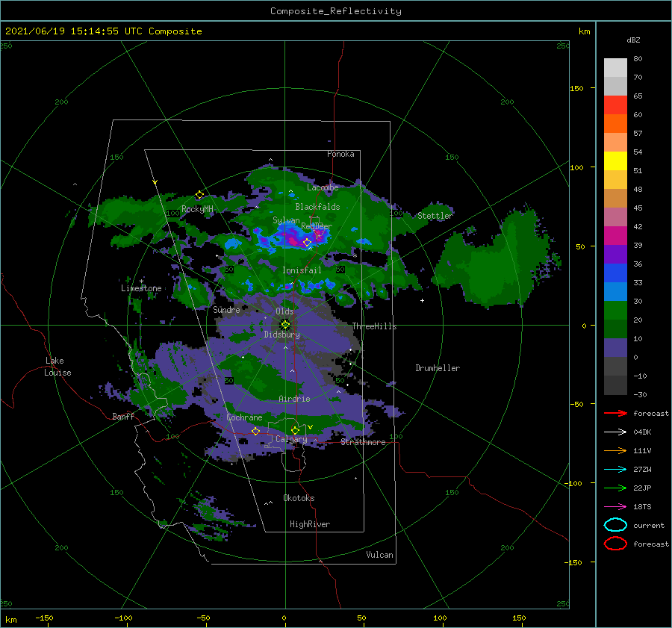Click the green 22JP arrow legend icon
The image size is (672, 628).
click(615, 488)
